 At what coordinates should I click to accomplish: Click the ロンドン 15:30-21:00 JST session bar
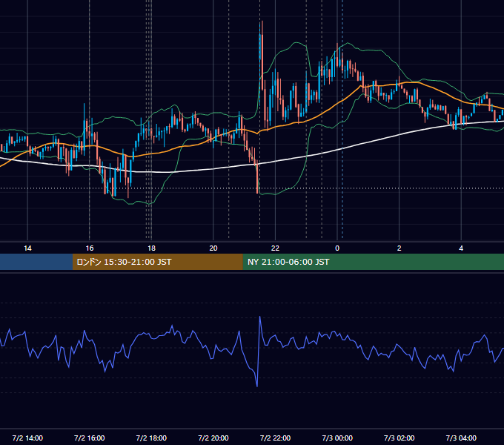[x=157, y=262]
